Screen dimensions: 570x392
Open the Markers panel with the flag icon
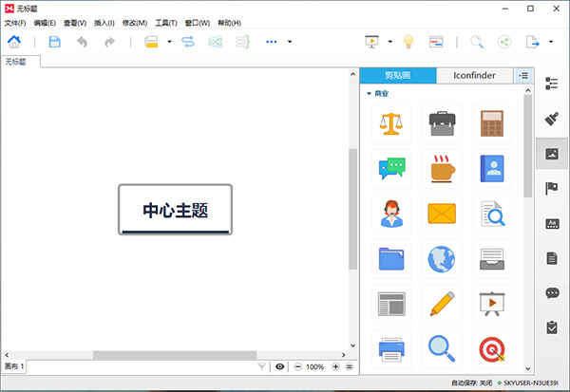click(551, 188)
